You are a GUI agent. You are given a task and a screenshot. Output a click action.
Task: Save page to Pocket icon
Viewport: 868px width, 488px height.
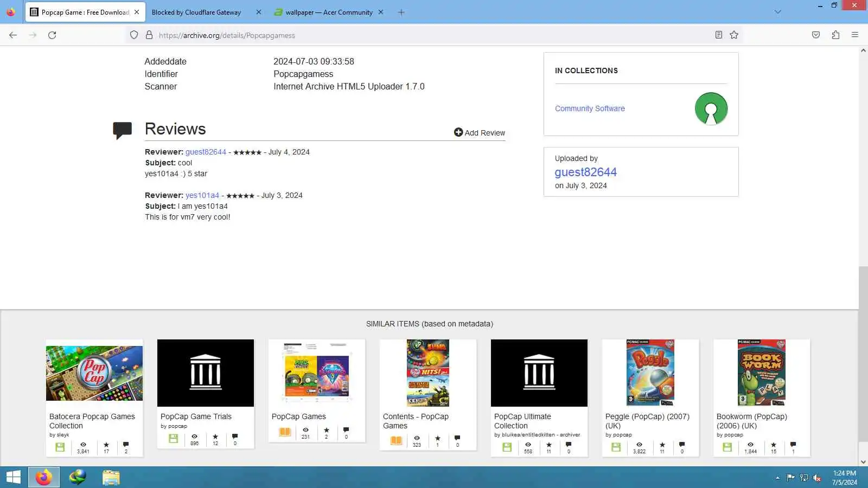tap(816, 35)
